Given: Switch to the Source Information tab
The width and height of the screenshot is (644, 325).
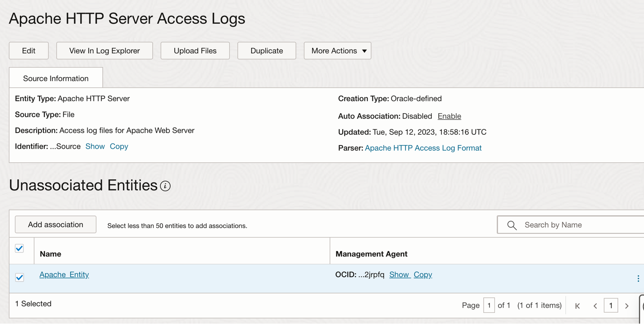Looking at the screenshot, I should click(56, 78).
